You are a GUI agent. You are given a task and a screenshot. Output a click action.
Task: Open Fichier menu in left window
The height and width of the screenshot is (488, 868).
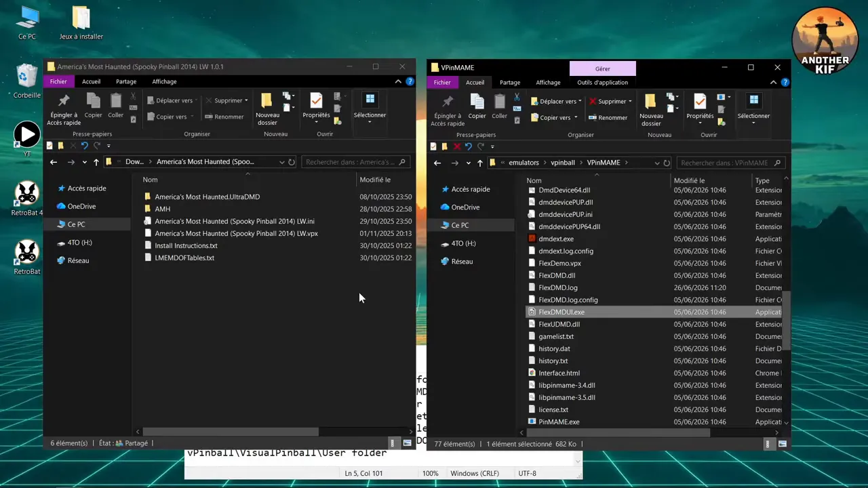(58, 81)
